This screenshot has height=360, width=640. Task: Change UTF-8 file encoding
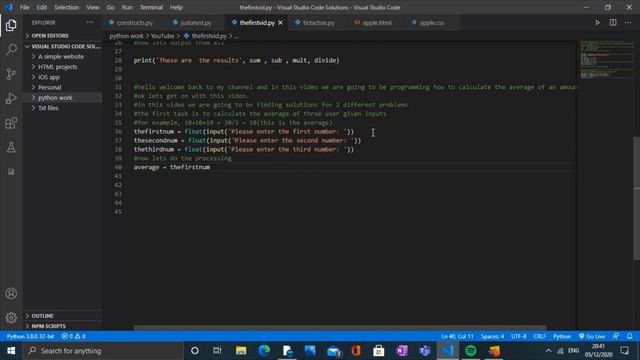518,336
